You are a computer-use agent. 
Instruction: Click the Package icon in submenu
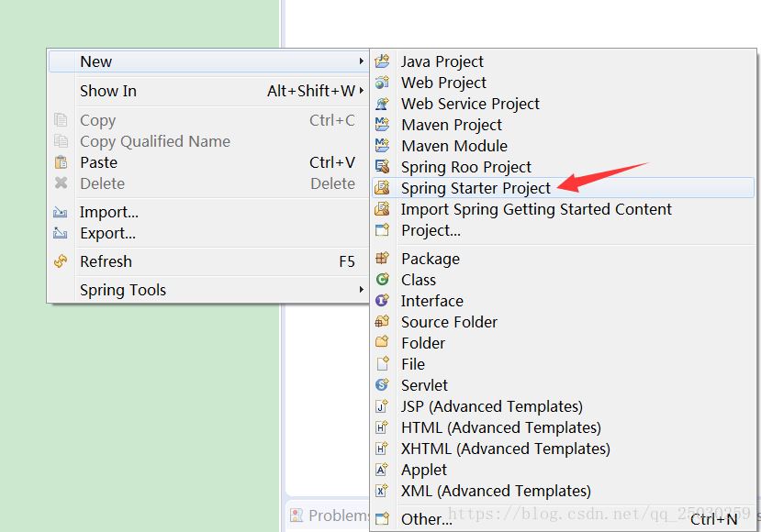383,259
